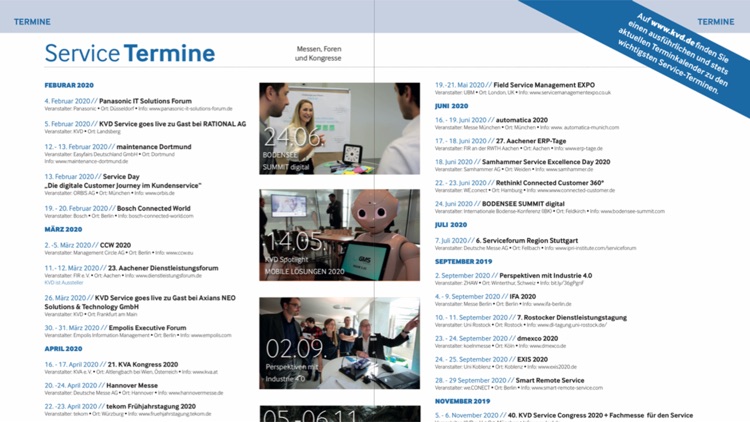The image size is (750, 422).
Task: Select the tekom Frühjahrstagung 2020 entry
Action: [x=128, y=410]
